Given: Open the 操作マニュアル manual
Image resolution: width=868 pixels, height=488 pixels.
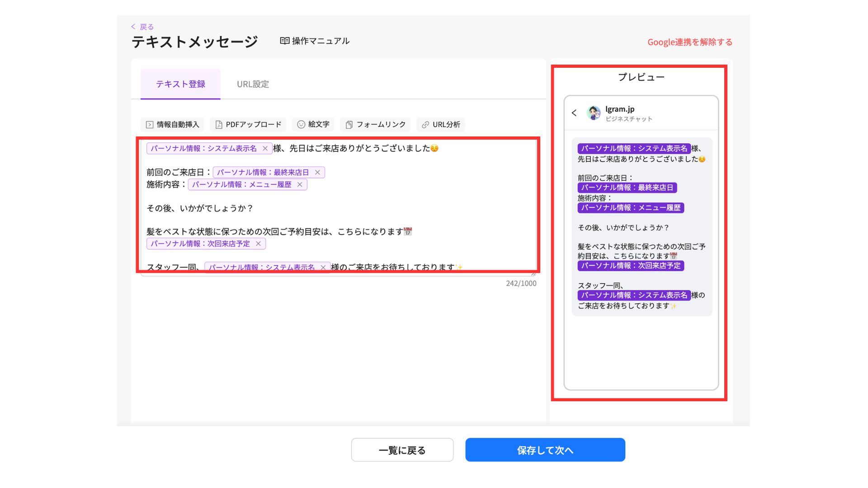Looking at the screenshot, I should pyautogui.click(x=315, y=41).
